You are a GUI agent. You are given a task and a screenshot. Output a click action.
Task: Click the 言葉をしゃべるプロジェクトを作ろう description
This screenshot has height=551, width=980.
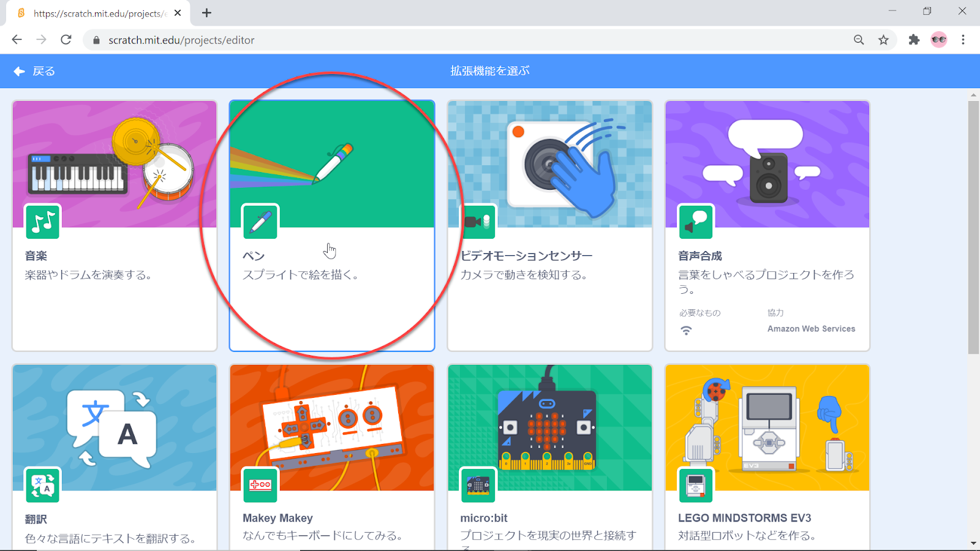[x=766, y=282]
